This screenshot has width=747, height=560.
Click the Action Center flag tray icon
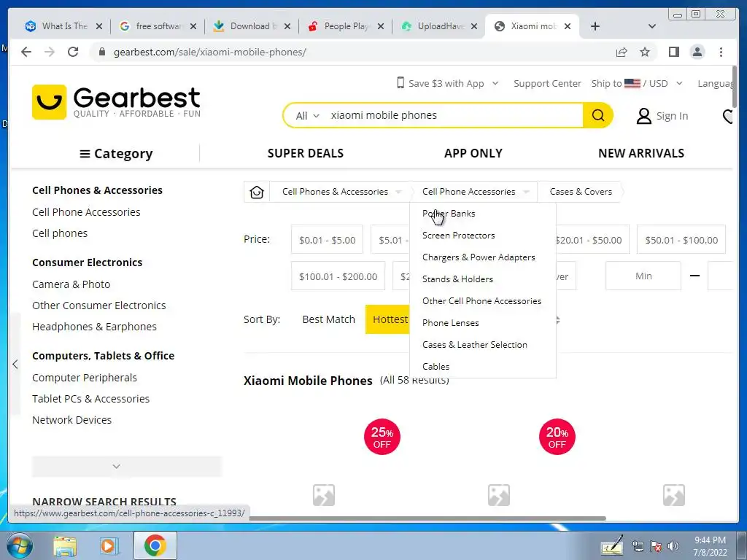click(x=656, y=546)
